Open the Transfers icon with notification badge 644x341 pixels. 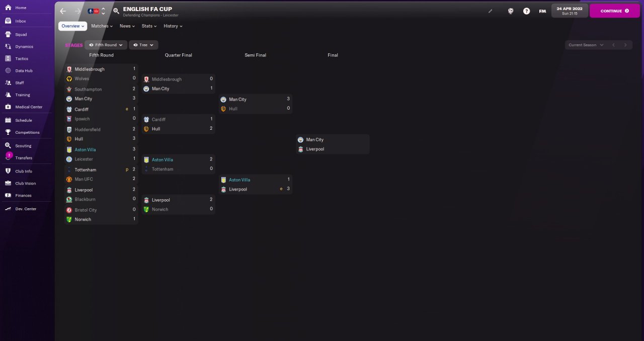click(x=8, y=157)
